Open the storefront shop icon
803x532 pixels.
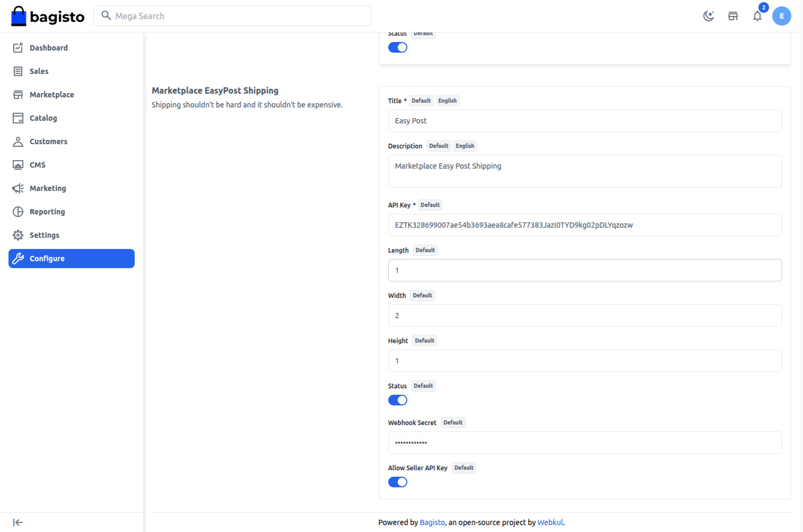(733, 16)
